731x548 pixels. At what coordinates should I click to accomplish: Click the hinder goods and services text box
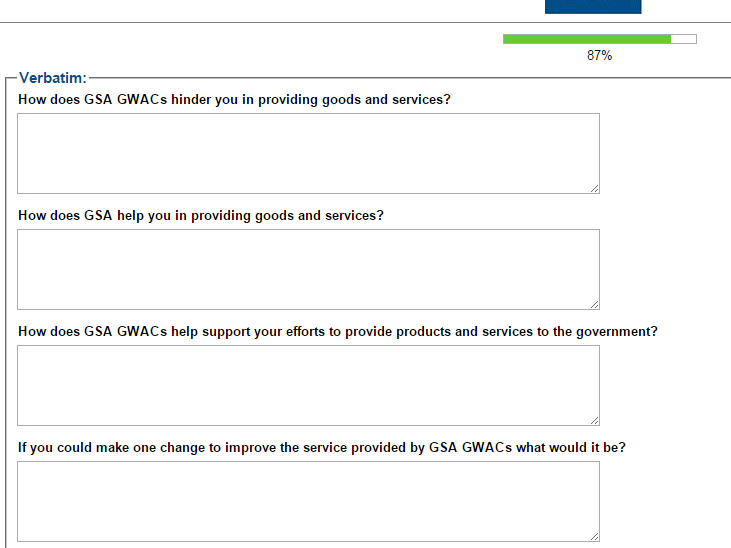(308, 153)
